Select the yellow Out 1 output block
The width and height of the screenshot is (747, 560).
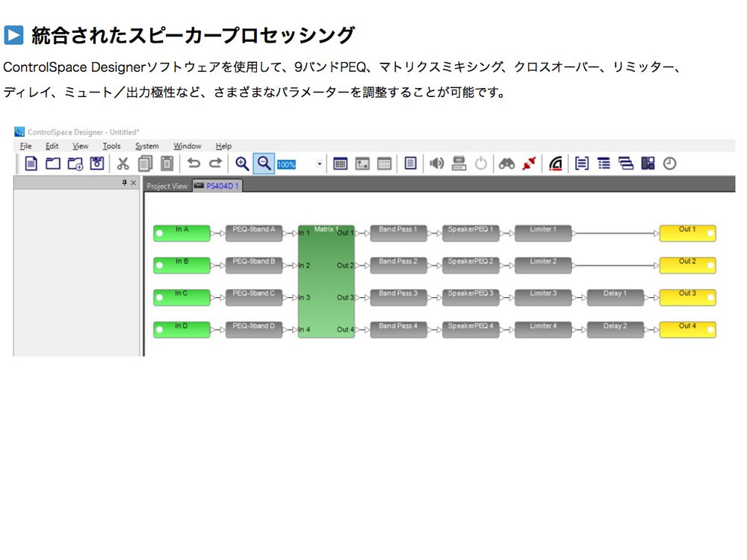(686, 234)
